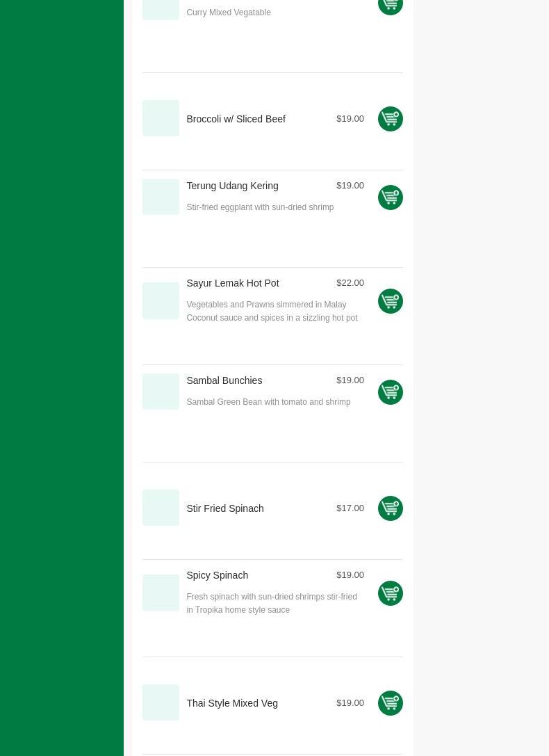Open the Broccoli w/ Sliced Beef item name
This screenshot has height=756, width=549.
tap(236, 119)
